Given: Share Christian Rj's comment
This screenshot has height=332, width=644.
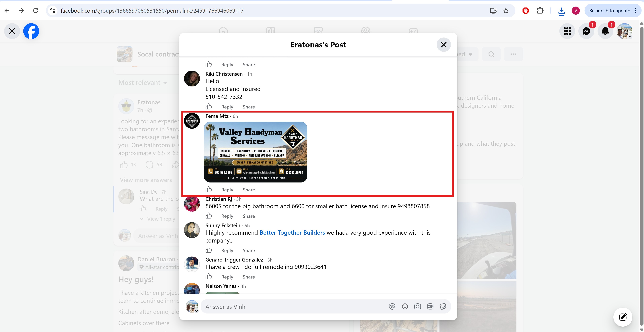Looking at the screenshot, I should point(249,216).
